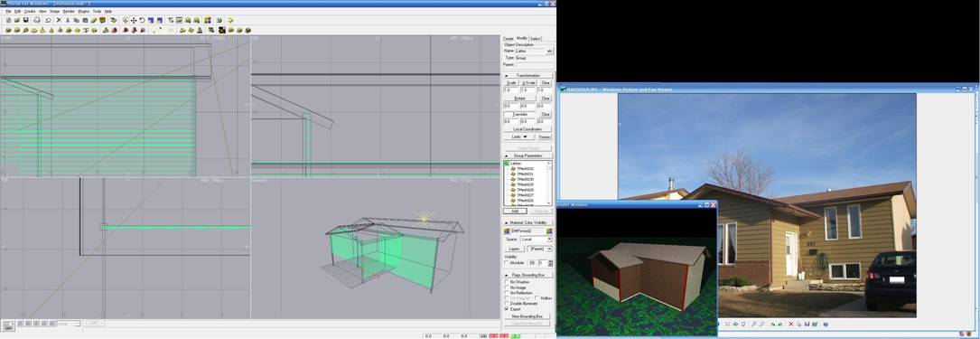Click the Undo arrow toolbar icon

pyautogui.click(x=48, y=20)
